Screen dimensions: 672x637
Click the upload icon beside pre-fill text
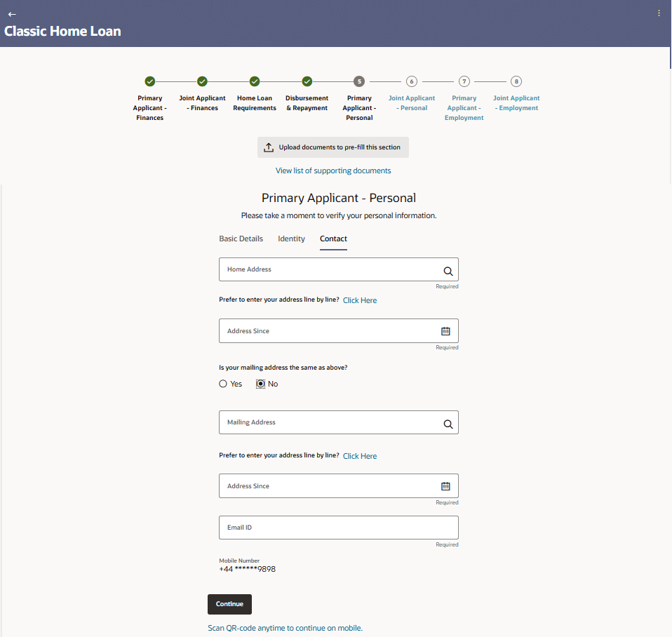269,147
